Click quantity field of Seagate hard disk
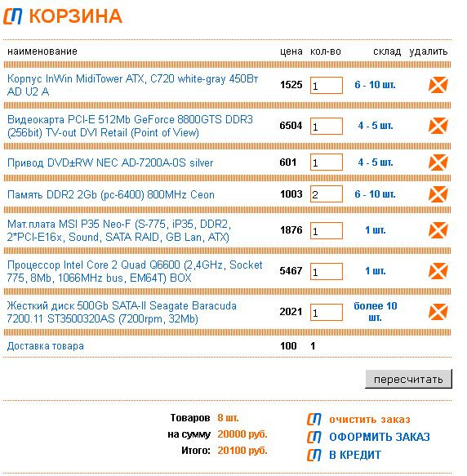The width and height of the screenshot is (467, 476). click(x=327, y=313)
